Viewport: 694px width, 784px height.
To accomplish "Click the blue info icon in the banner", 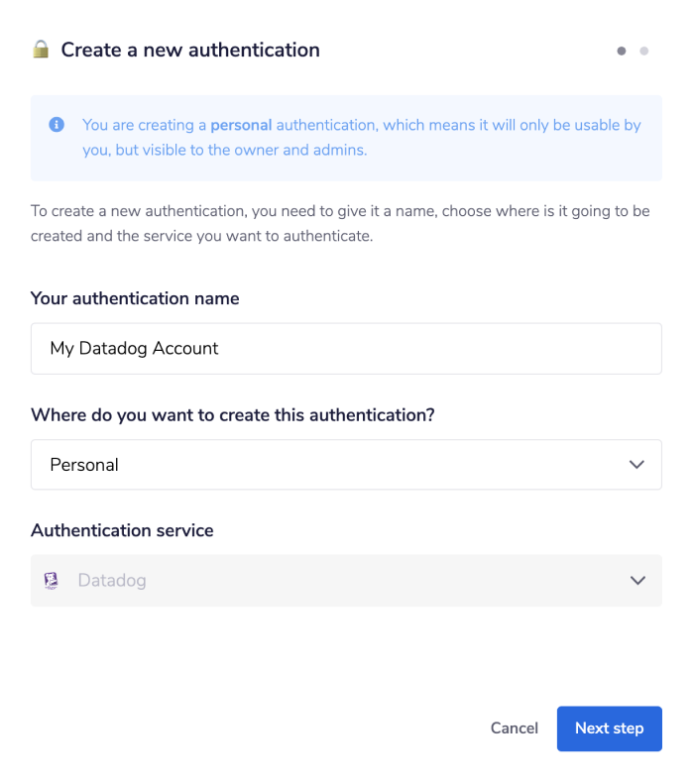I will pyautogui.click(x=57, y=125).
